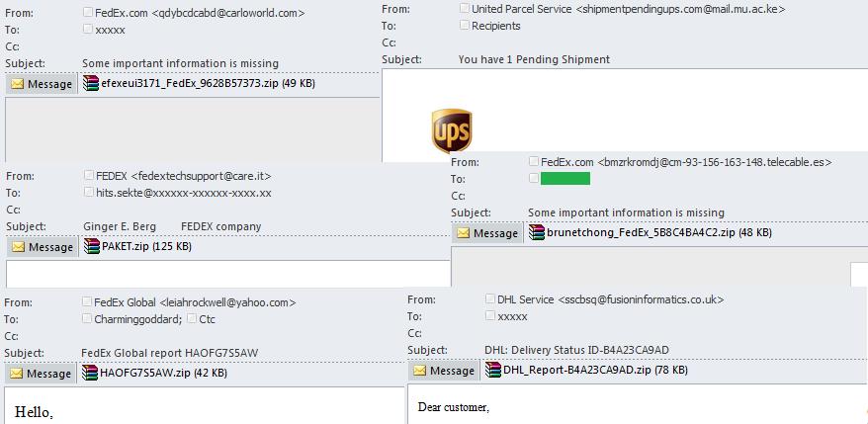Toggle checkbox beside DHL Service sender
Image resolution: width=868 pixels, height=424 pixels.
pos(490,298)
